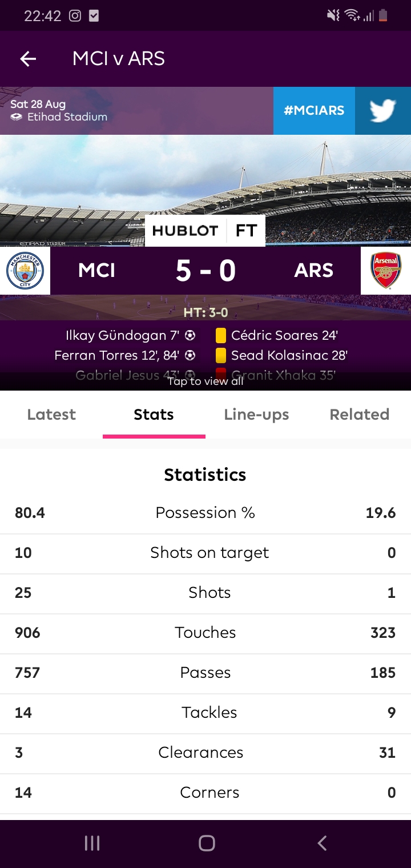Tap Ilkay Gündogan goal entry
Viewport: 411px width, 868px height.
(x=130, y=335)
